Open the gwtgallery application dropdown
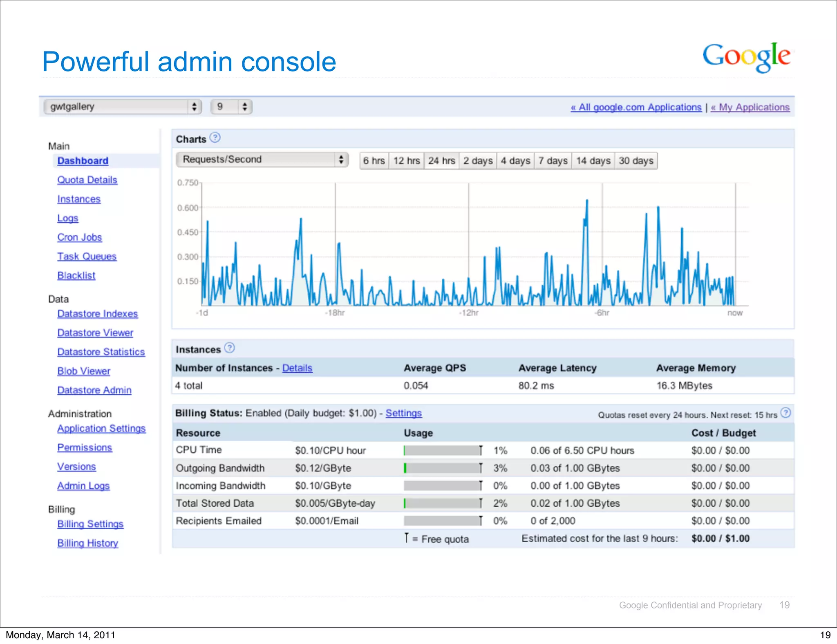This screenshot has height=644, width=837. [x=123, y=107]
